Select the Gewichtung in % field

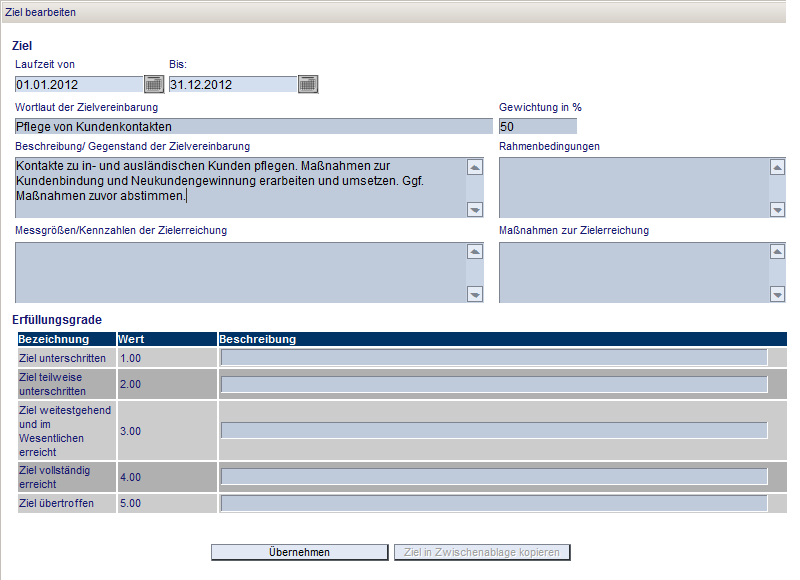(537, 126)
